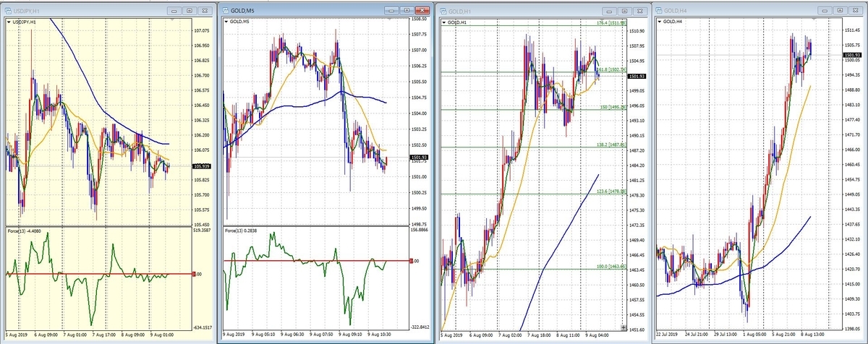Image resolution: width=868 pixels, height=344 pixels.
Task: Click the 107.075 price scale value
Action: [x=203, y=31]
